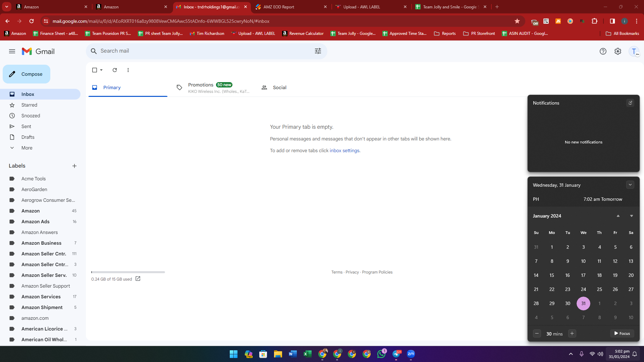Select the Primary inbox tab
Image resolution: width=644 pixels, height=362 pixels.
128,87
